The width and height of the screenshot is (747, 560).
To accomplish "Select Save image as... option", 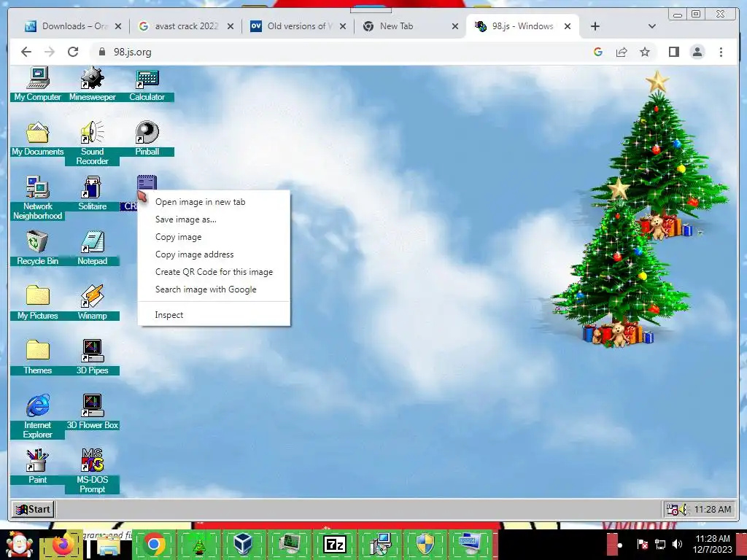I will click(x=214, y=219).
